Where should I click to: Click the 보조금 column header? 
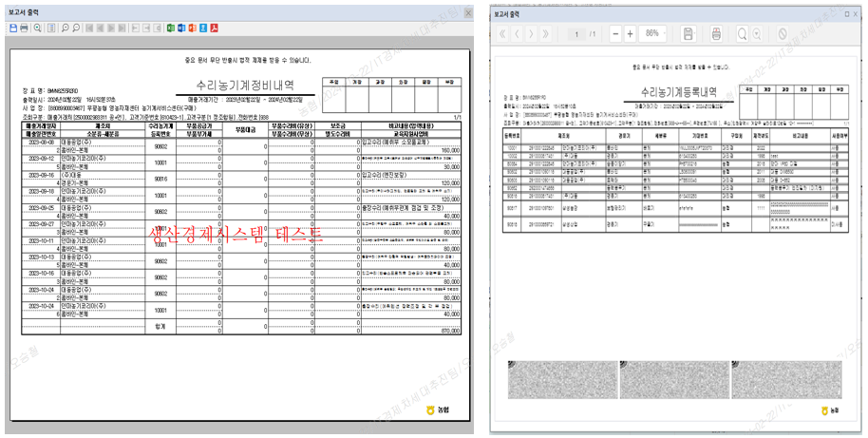[x=338, y=126]
